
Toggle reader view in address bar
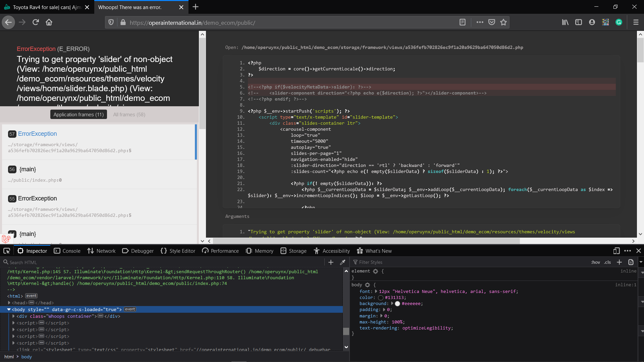pyautogui.click(x=463, y=22)
